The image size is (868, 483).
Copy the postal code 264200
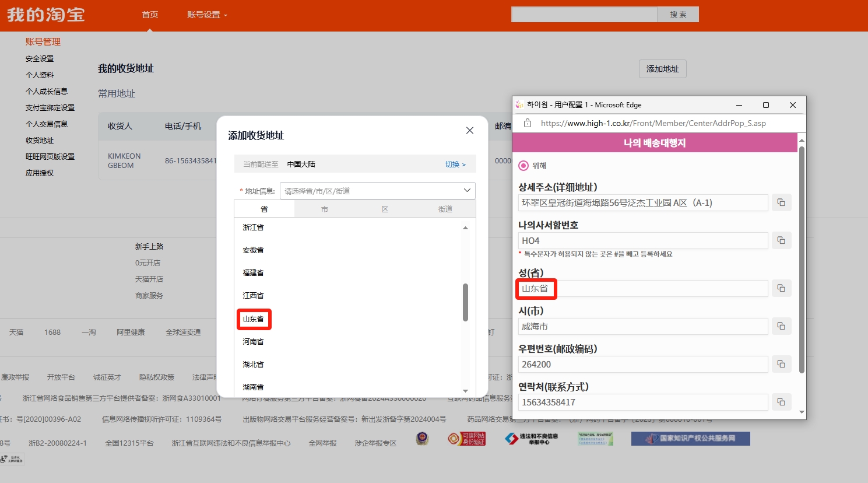[781, 364]
